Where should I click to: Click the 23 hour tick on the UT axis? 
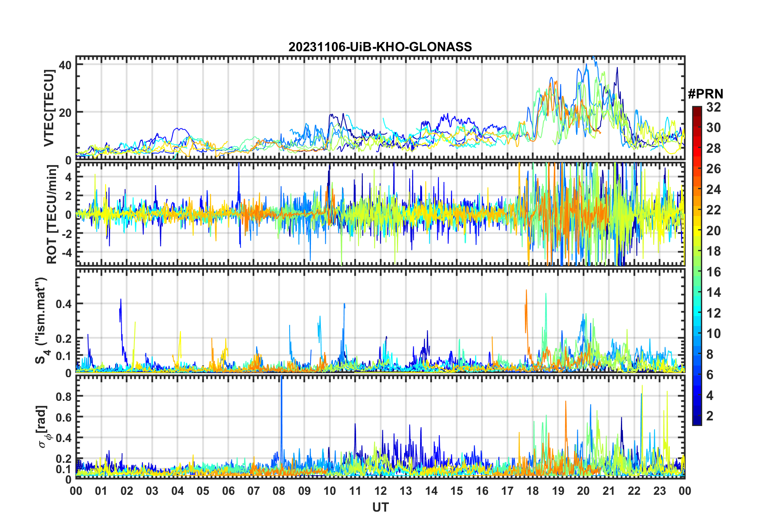(660, 491)
